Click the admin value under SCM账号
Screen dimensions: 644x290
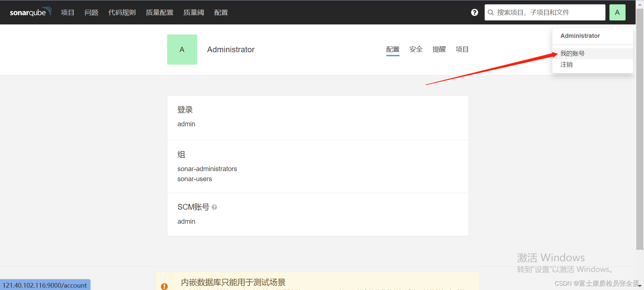[x=186, y=221]
